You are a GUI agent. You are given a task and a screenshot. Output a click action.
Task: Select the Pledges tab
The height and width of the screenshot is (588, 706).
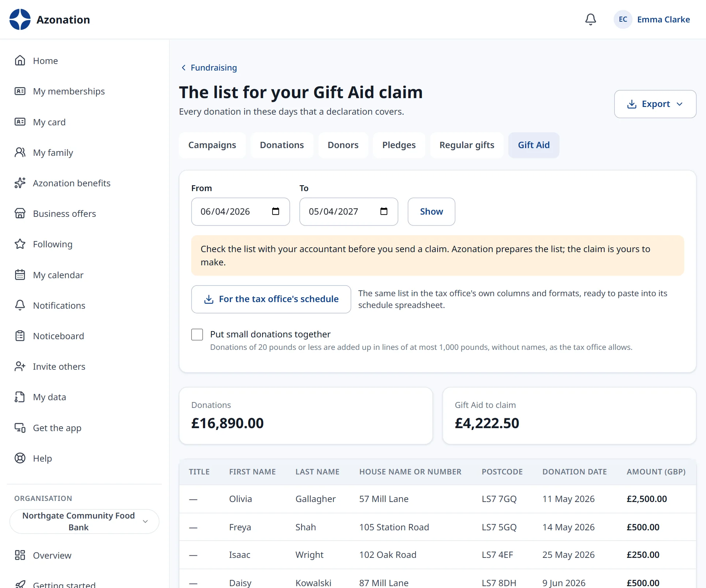point(399,145)
